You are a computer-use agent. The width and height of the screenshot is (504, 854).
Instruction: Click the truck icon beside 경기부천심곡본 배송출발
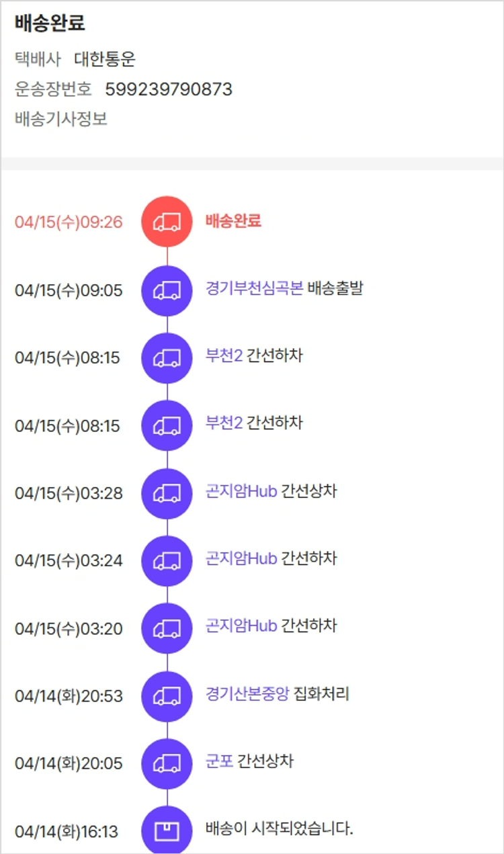coord(167,290)
